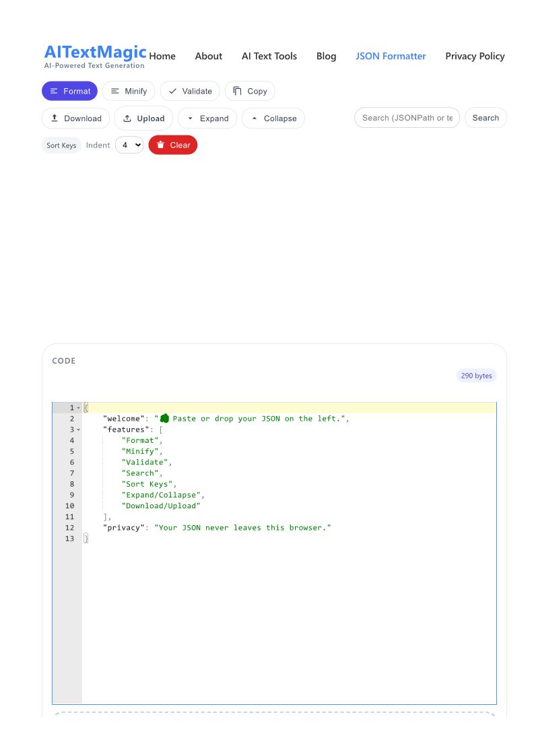Minify the JSON code
Screen dimensions: 534x756
[129, 92]
